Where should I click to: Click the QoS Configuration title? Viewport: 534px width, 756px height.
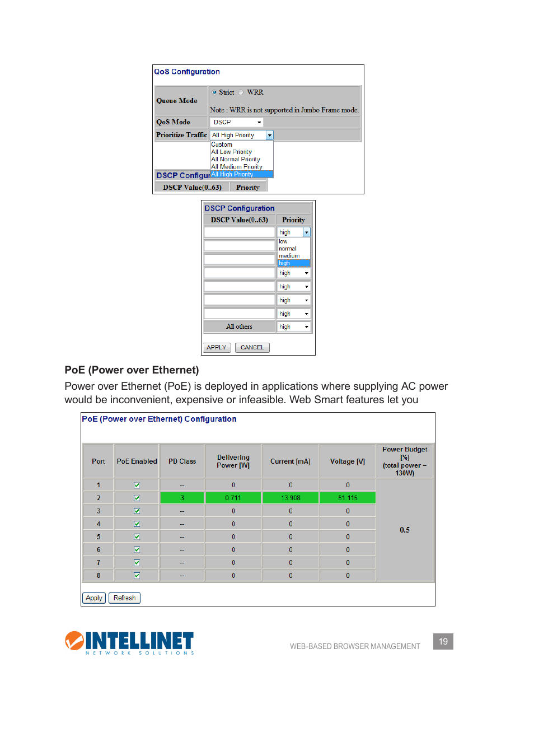click(x=187, y=72)
